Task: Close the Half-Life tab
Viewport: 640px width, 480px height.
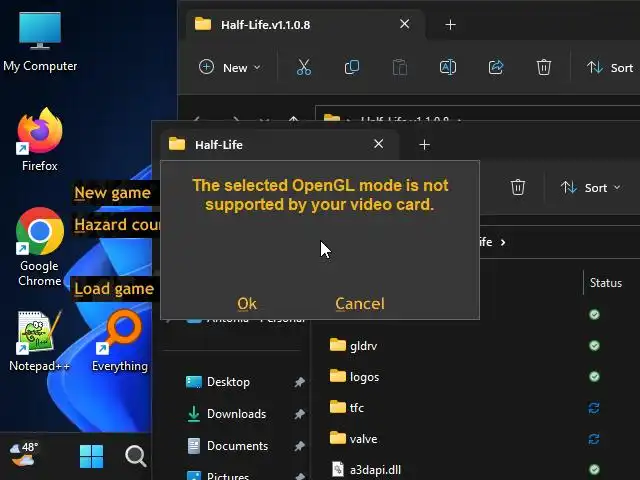Action: coord(378,144)
